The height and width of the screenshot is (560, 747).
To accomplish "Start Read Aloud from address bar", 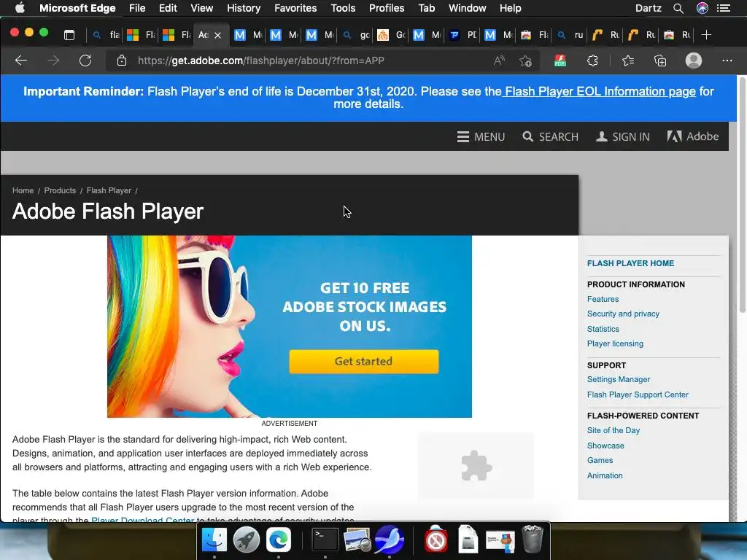I will [499, 61].
